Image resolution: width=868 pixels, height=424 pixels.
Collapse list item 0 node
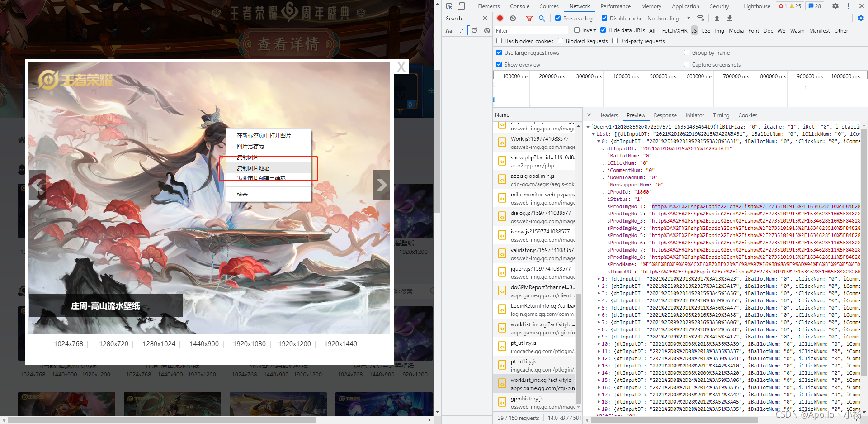click(599, 141)
